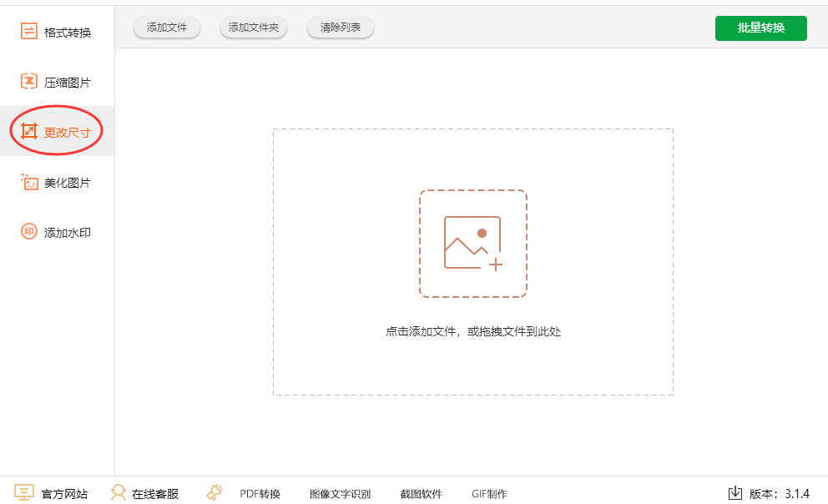Viewport: 828px width, 504px height.
Task: Click the 添加水印 stamp icon
Action: (x=28, y=231)
